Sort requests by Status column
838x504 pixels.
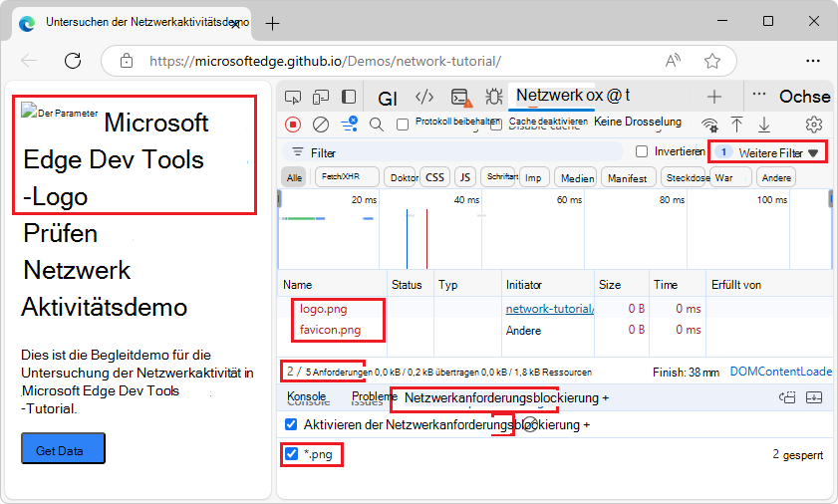(410, 284)
